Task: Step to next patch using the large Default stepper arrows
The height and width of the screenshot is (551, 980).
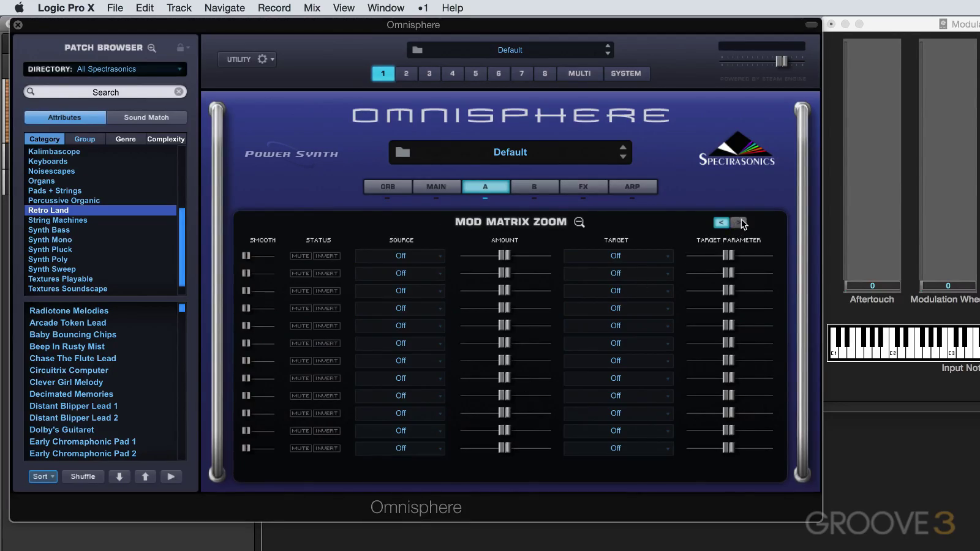Action: [623, 152]
